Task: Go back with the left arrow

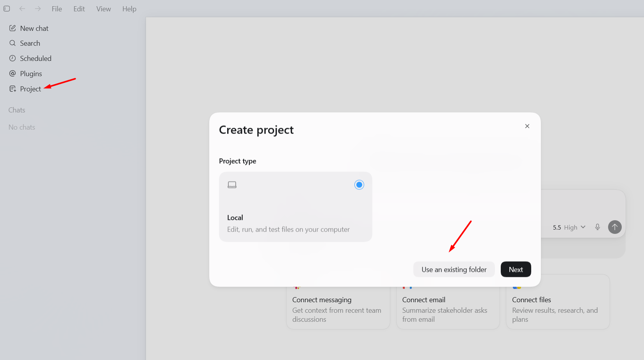Action: click(x=22, y=9)
